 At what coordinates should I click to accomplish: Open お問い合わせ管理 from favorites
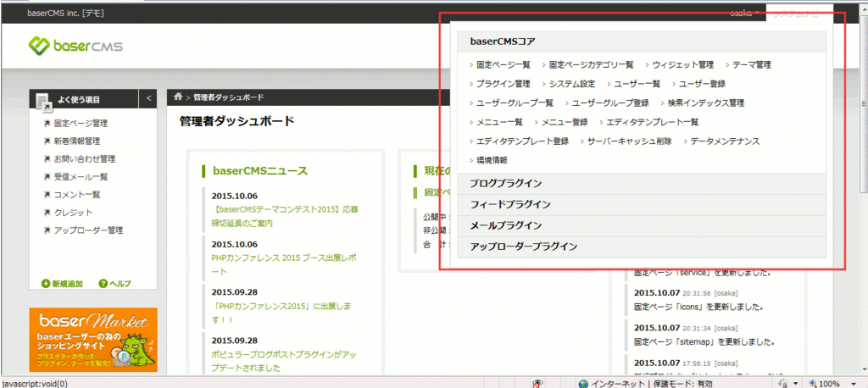coord(85,159)
